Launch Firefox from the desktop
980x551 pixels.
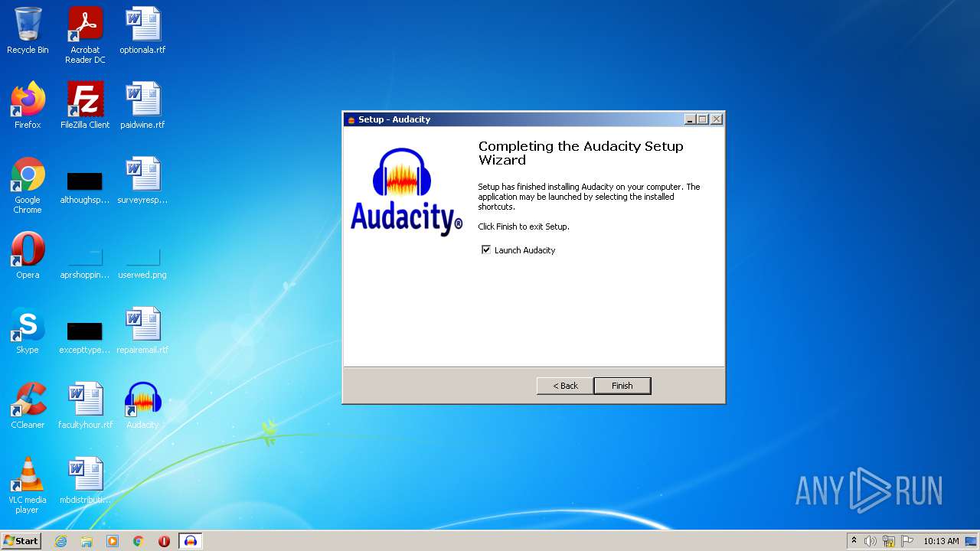pos(28,106)
